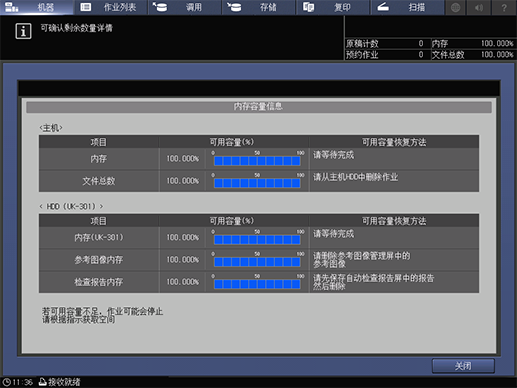
Task: Click the 11:36 time display
Action: (x=23, y=382)
